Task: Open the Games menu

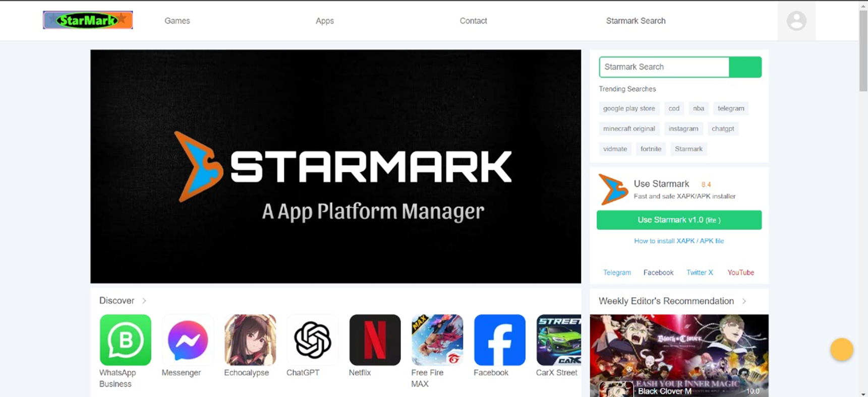Action: click(x=177, y=21)
